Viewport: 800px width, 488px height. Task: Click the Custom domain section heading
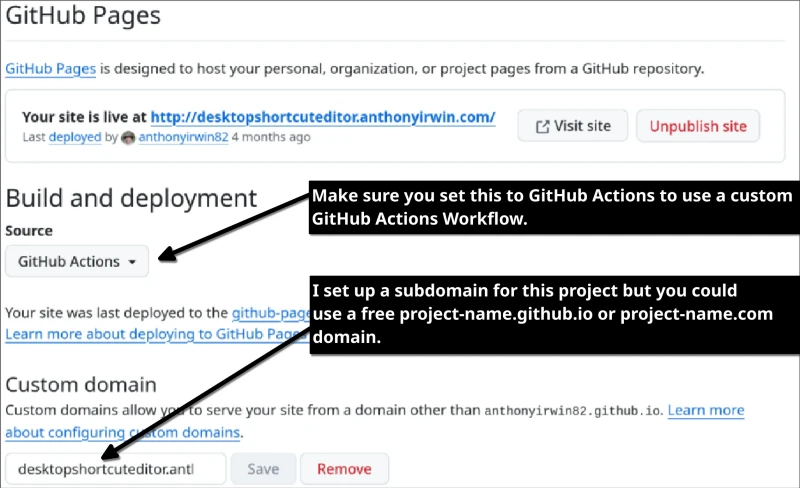pos(81,384)
